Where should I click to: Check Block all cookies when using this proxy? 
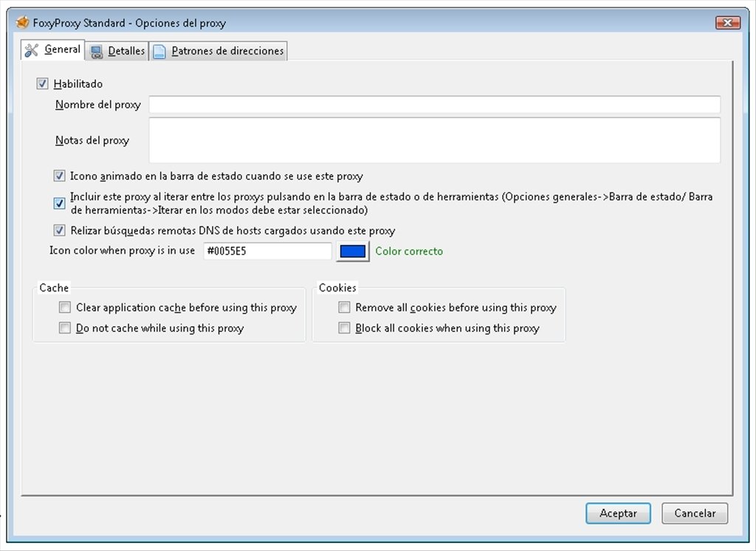[344, 328]
